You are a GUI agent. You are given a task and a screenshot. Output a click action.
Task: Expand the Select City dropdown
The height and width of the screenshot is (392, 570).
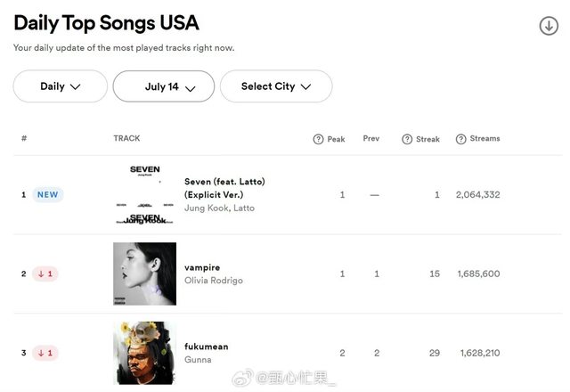click(275, 86)
